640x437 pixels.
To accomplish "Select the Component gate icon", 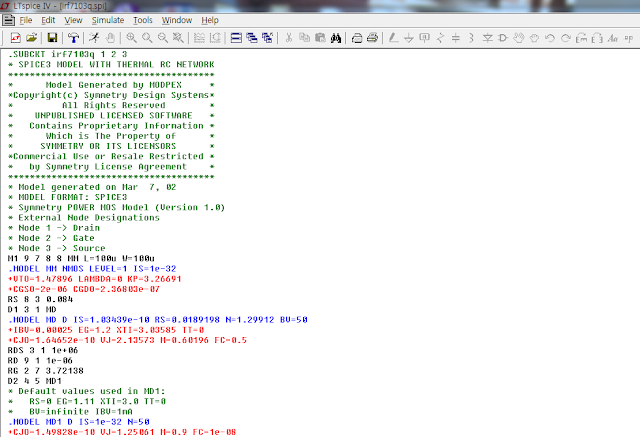I will (x=503, y=38).
